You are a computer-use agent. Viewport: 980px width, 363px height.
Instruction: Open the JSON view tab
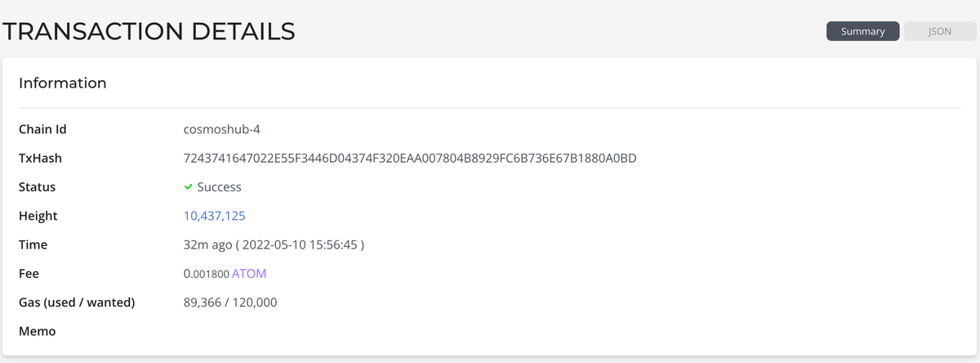(940, 31)
